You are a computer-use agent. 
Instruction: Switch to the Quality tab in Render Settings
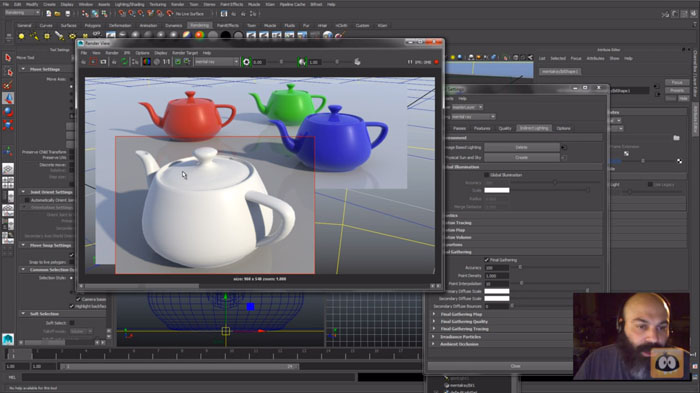click(x=504, y=128)
